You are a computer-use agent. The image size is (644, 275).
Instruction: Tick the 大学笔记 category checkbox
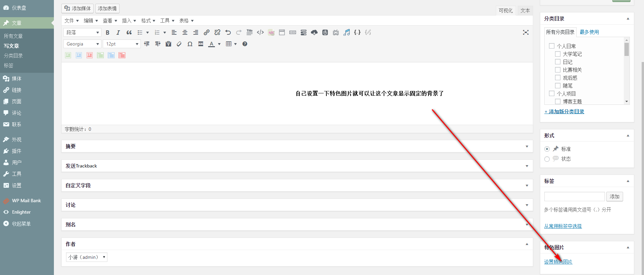(558, 54)
